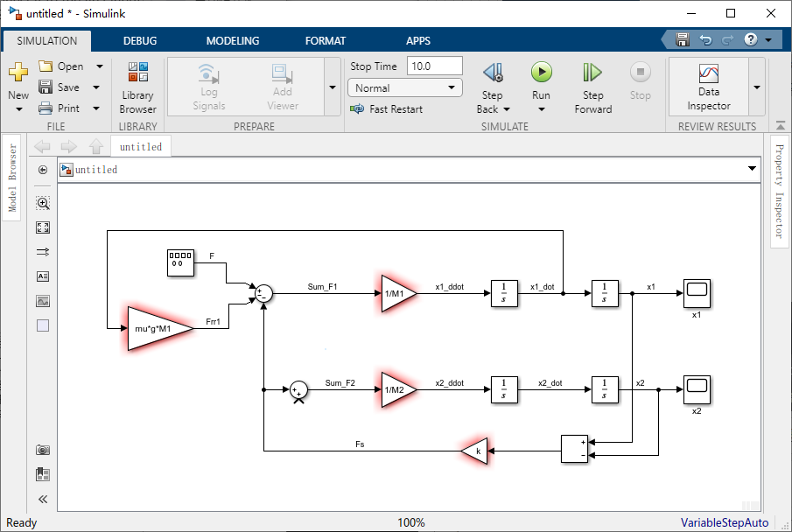The width and height of the screenshot is (792, 532).
Task: Open the Data Inspector
Action: pos(709,87)
